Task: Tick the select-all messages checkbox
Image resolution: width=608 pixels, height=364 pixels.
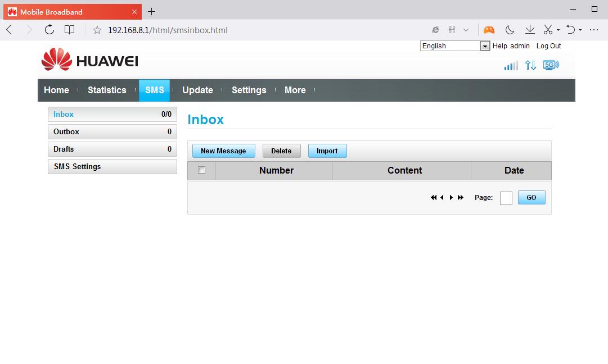Action: pos(202,170)
